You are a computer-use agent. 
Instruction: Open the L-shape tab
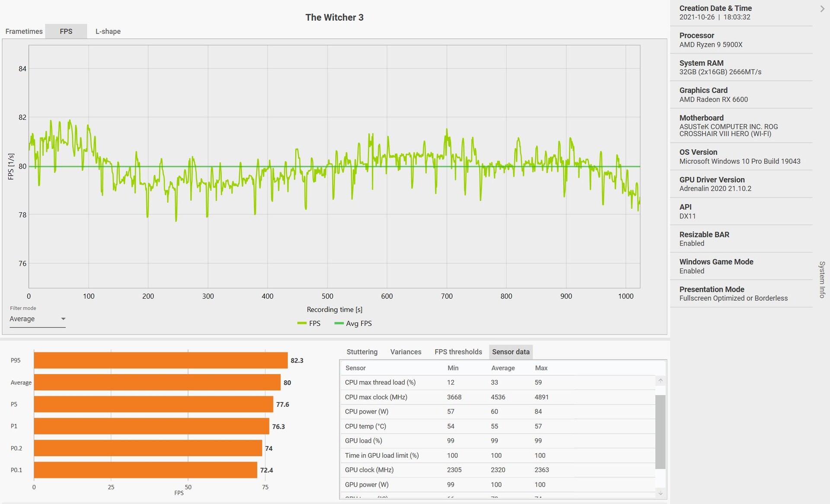[x=108, y=31]
